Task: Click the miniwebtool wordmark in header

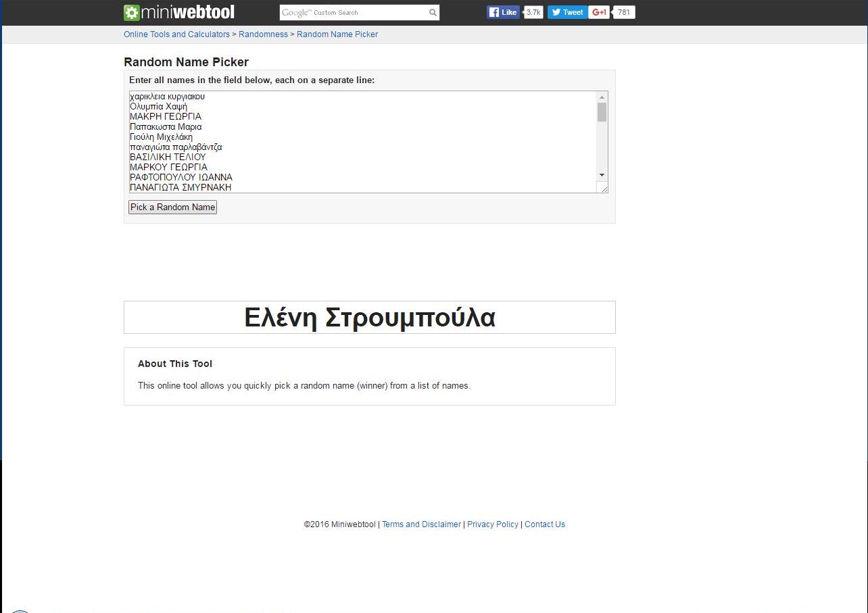Action: [189, 13]
